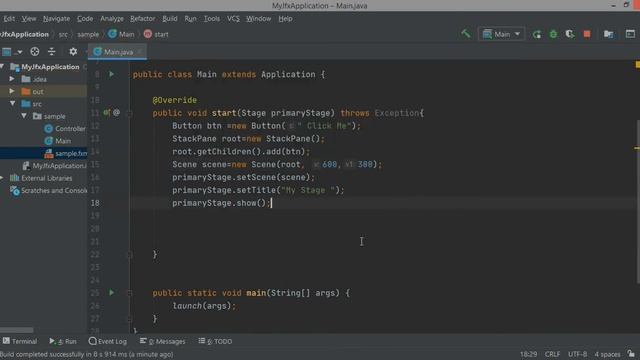Click the lock read-only icon in status bar

(x=631, y=354)
